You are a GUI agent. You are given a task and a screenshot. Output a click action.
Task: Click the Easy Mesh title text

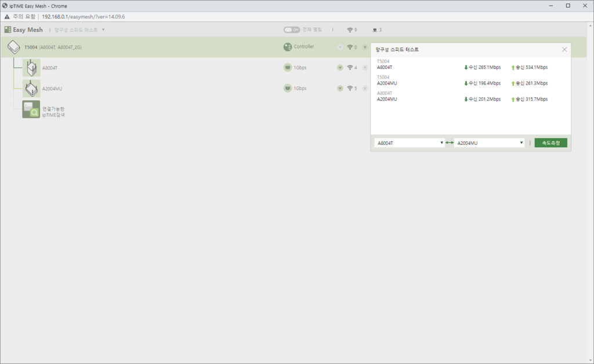(28, 30)
